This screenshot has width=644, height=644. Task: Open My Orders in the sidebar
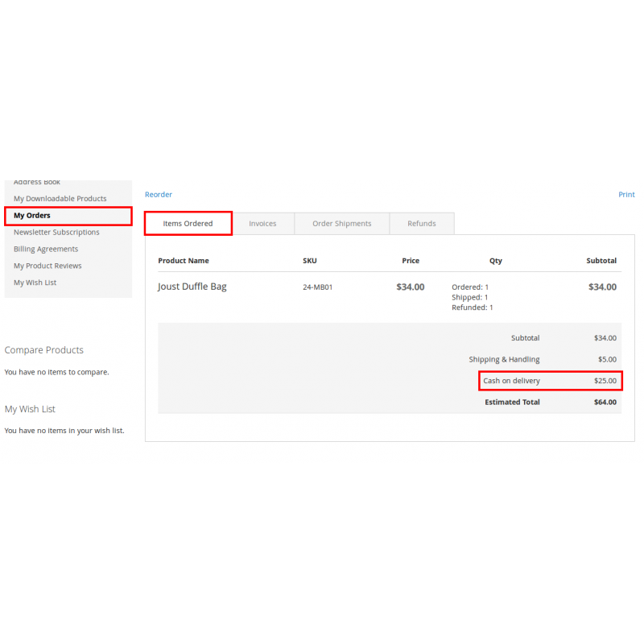[31, 216]
